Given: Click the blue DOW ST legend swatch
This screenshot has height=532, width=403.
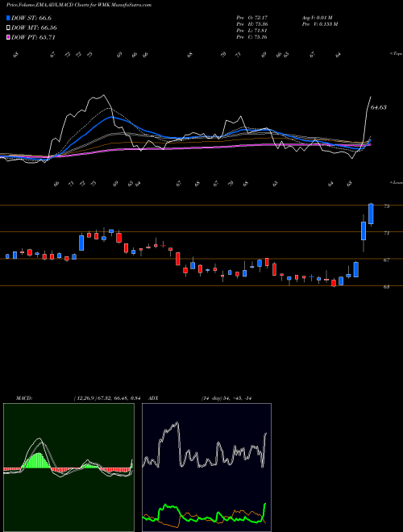Looking at the screenshot, I should [8, 18].
